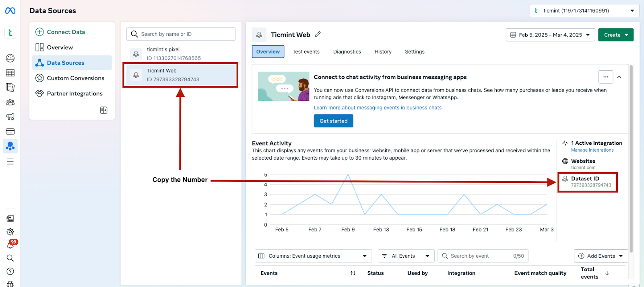Image resolution: width=644 pixels, height=287 pixels.
Task: Open notifications bell with 99 badge
Action: 10,244
